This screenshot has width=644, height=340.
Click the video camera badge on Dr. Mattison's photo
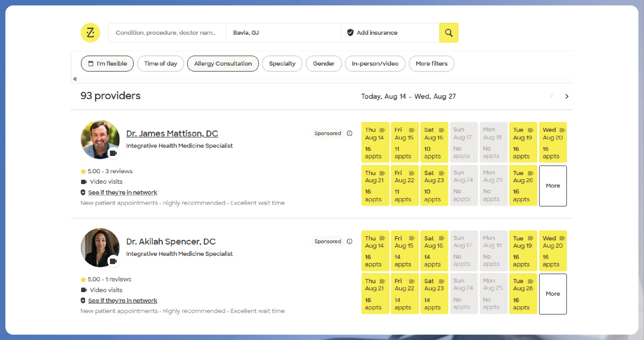click(113, 153)
